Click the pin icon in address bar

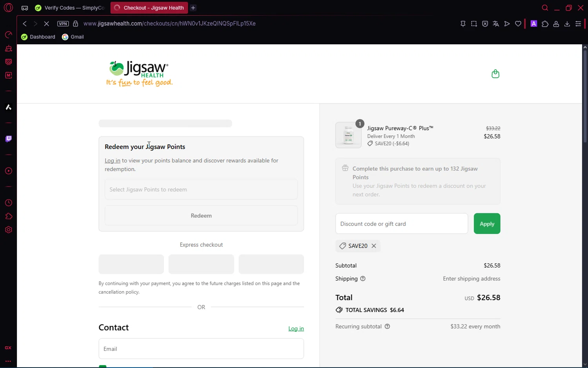click(x=463, y=24)
